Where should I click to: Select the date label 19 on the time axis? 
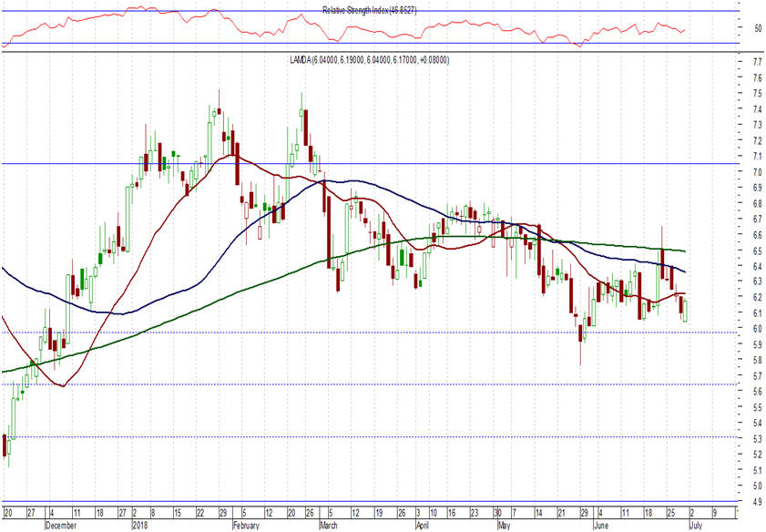pos(379,513)
